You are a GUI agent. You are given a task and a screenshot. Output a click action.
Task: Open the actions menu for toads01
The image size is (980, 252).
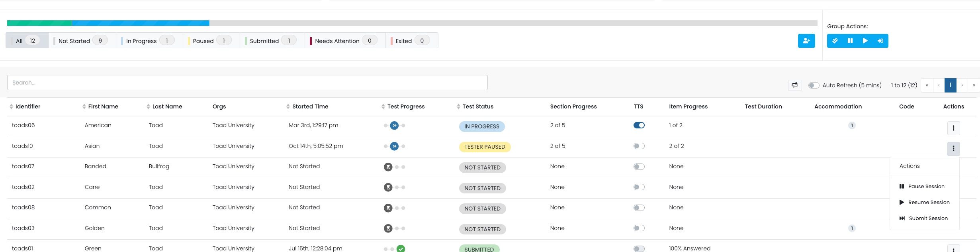point(953,248)
